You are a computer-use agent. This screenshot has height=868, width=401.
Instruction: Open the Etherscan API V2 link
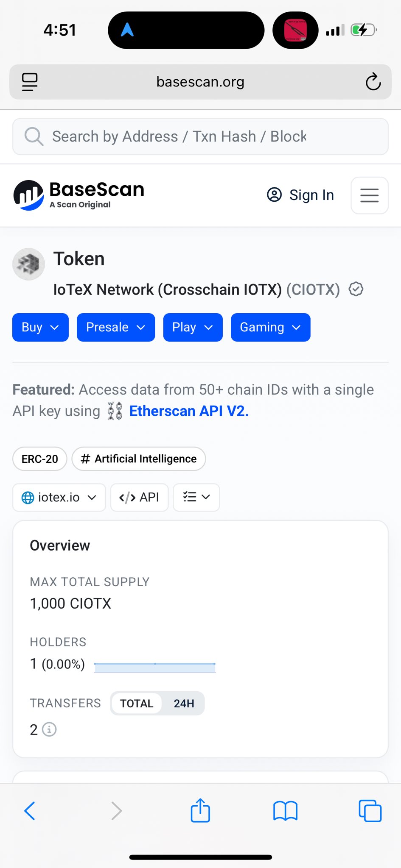189,411
